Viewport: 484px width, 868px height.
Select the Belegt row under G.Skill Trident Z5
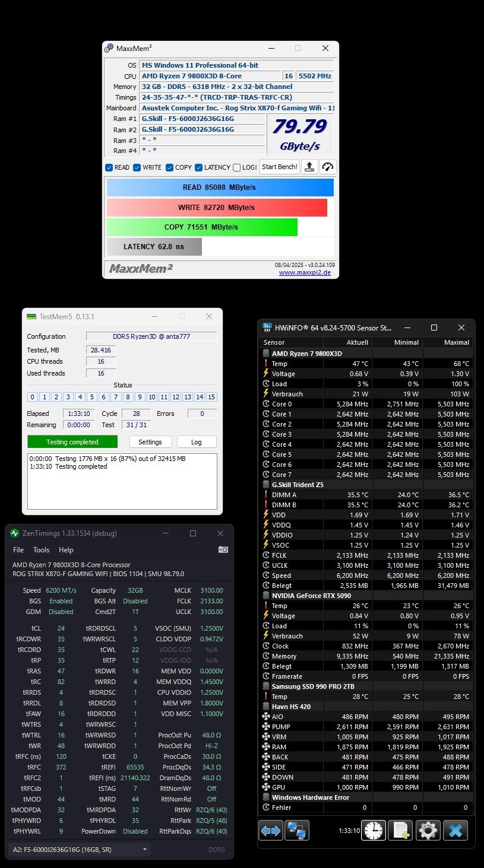pyautogui.click(x=367, y=586)
